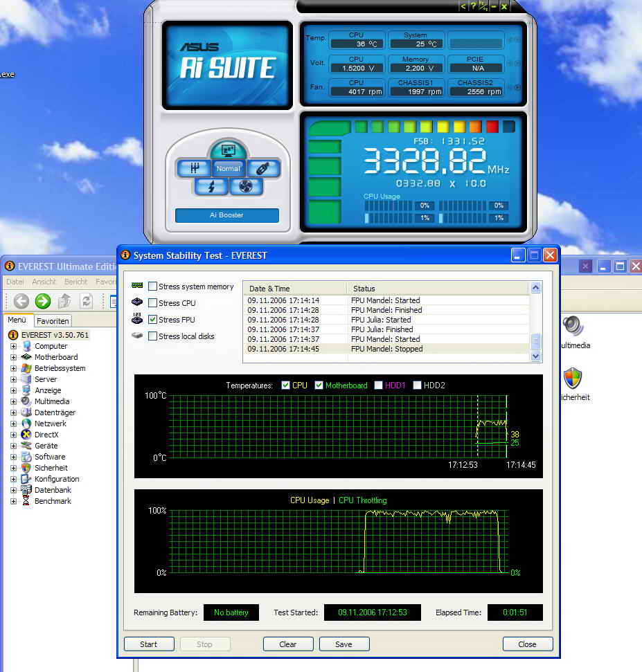Toggle the °C/°F unit icon in AI Suite
The width and height of the screenshot is (642, 672).
(484, 6)
